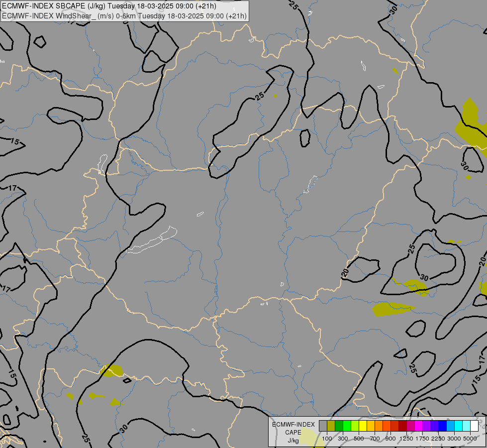Image resolution: width=487 pixels, height=448 pixels.
Task: Click the CAPE text in the legend box
Action: [293, 433]
